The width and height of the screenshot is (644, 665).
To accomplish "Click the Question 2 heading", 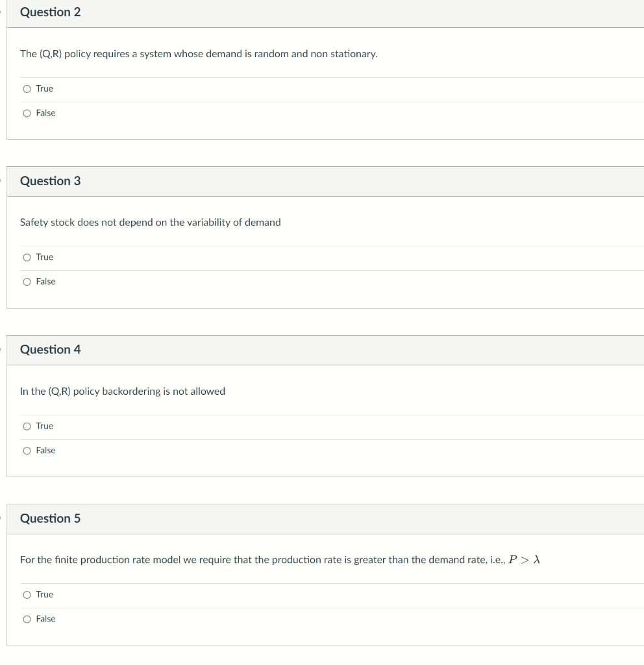I will (x=51, y=12).
